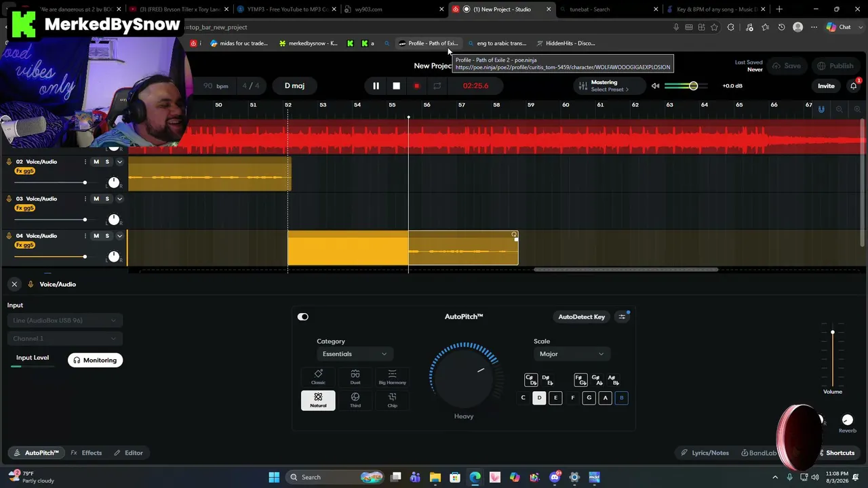Start recording with the red record button
This screenshot has height=488, width=868.
point(416,86)
